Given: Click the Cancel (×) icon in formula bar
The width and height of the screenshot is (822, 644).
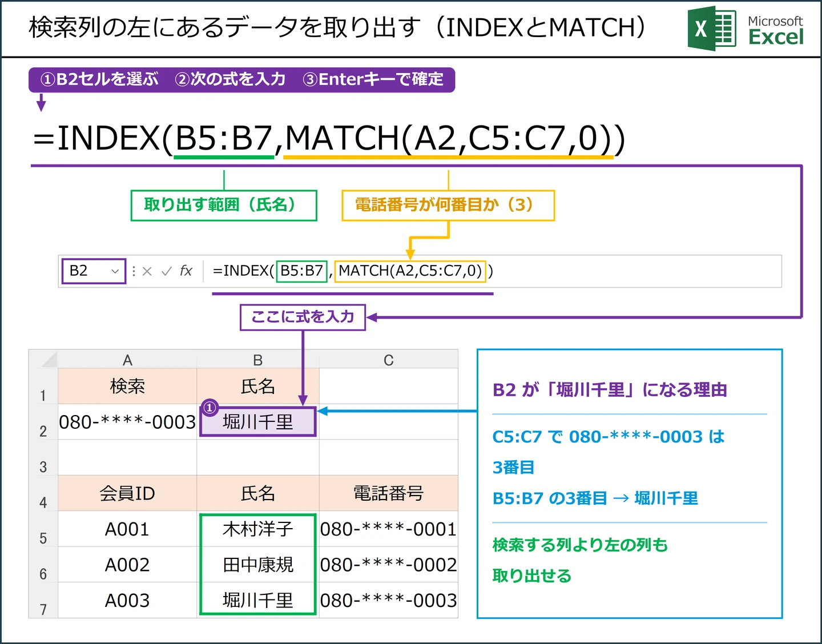Looking at the screenshot, I should [147, 271].
